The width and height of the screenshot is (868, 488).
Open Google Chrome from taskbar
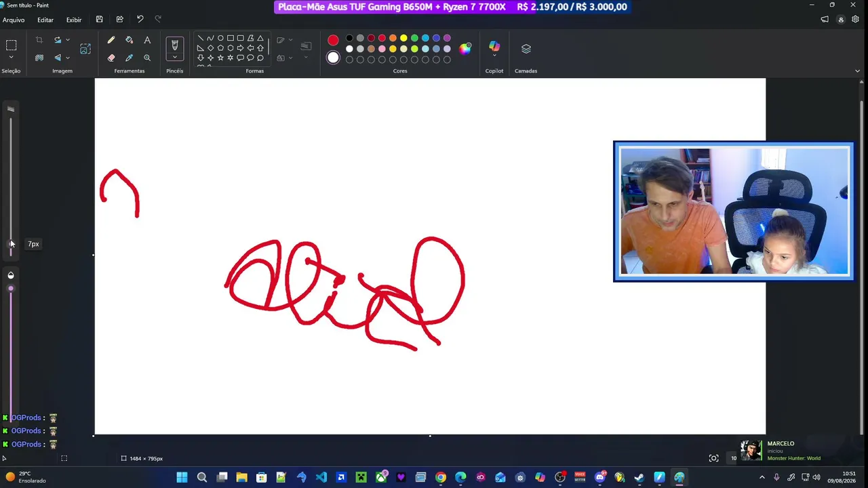coord(441,477)
